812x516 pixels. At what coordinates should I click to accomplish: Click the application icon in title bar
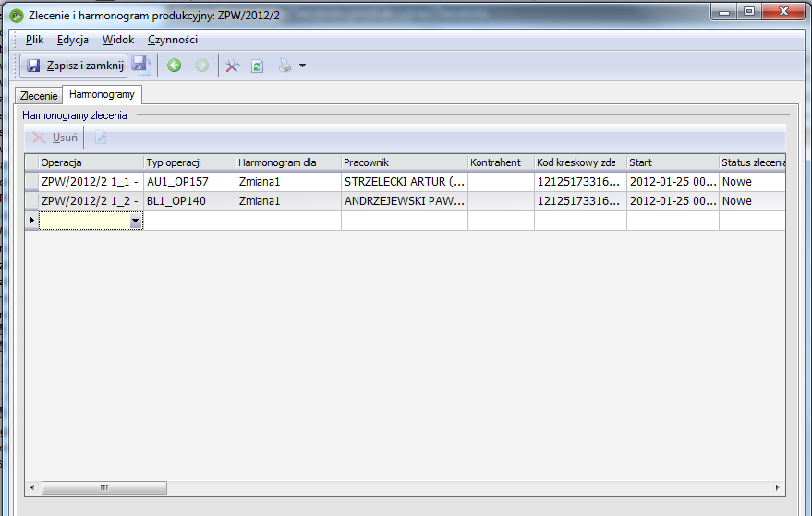click(x=17, y=16)
